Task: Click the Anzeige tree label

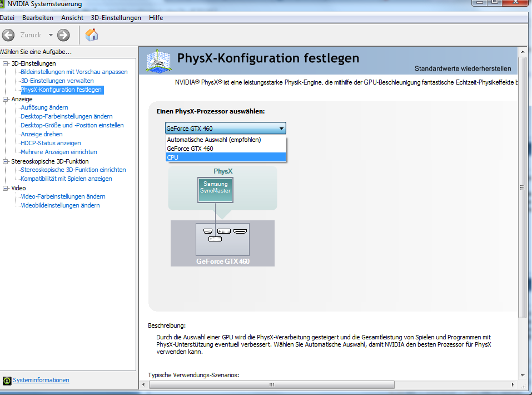Action: pos(22,99)
